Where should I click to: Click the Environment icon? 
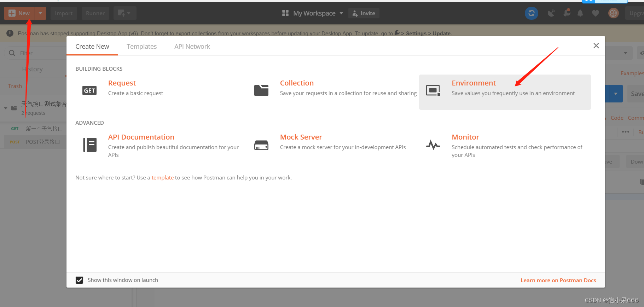(433, 90)
